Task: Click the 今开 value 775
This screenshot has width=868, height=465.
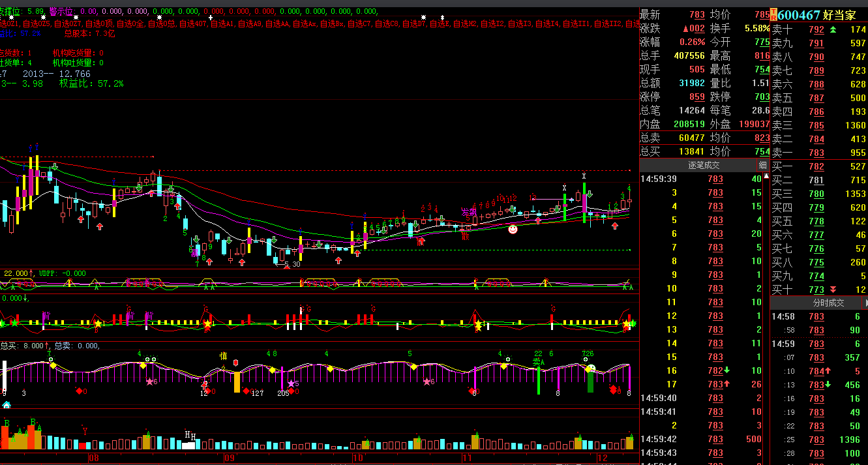Action: coord(762,42)
